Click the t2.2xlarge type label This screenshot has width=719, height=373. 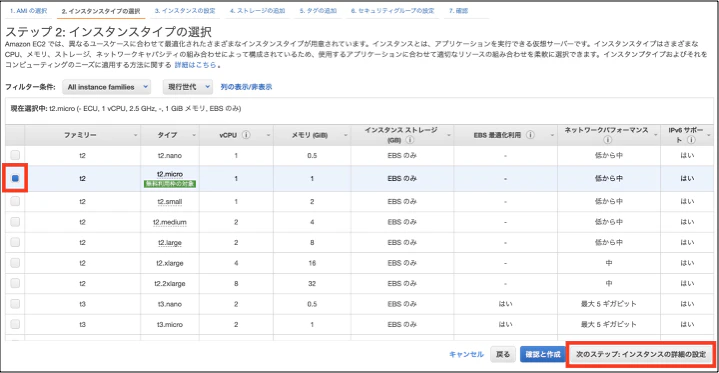(x=170, y=284)
